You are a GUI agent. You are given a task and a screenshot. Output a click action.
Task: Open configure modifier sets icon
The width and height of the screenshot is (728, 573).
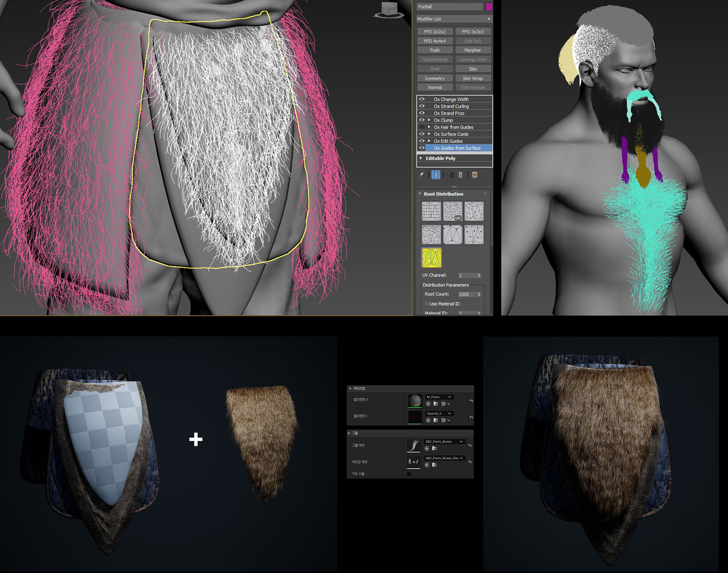click(475, 175)
